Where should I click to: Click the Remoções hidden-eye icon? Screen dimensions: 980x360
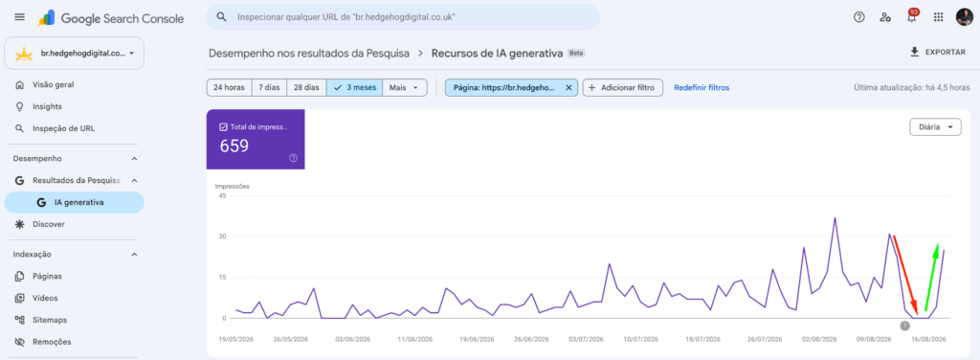[20, 342]
